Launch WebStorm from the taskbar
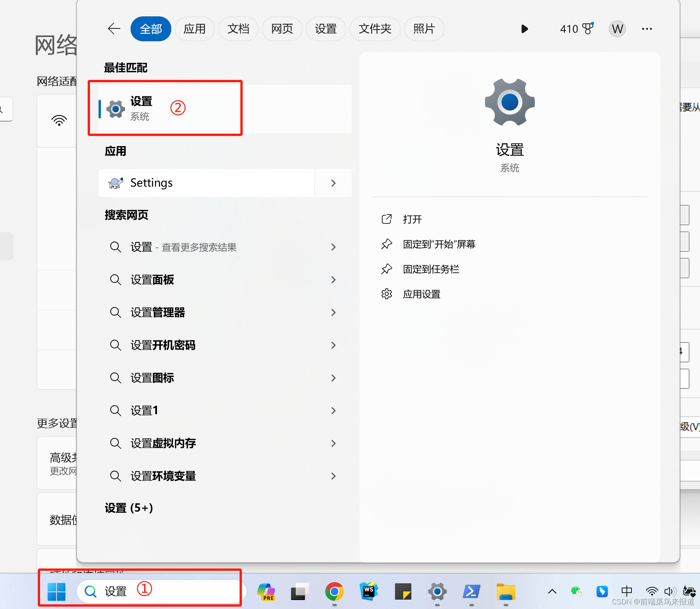The height and width of the screenshot is (609, 700). click(x=369, y=591)
